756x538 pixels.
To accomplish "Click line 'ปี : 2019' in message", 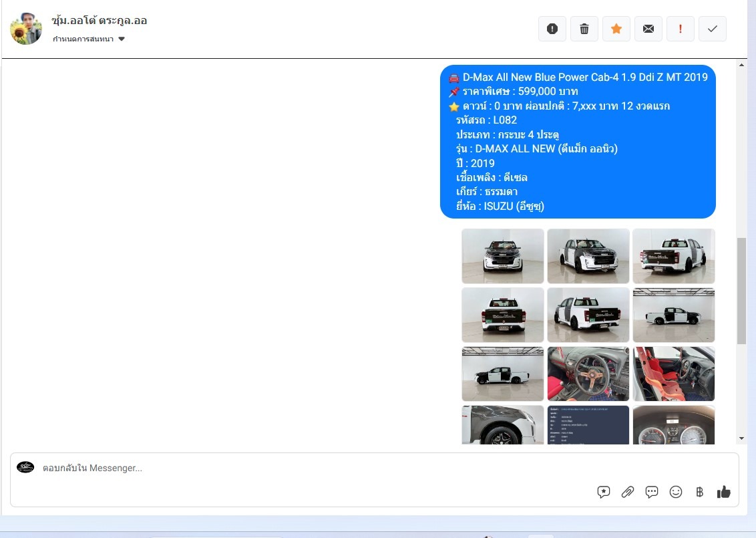I will 476,164.
